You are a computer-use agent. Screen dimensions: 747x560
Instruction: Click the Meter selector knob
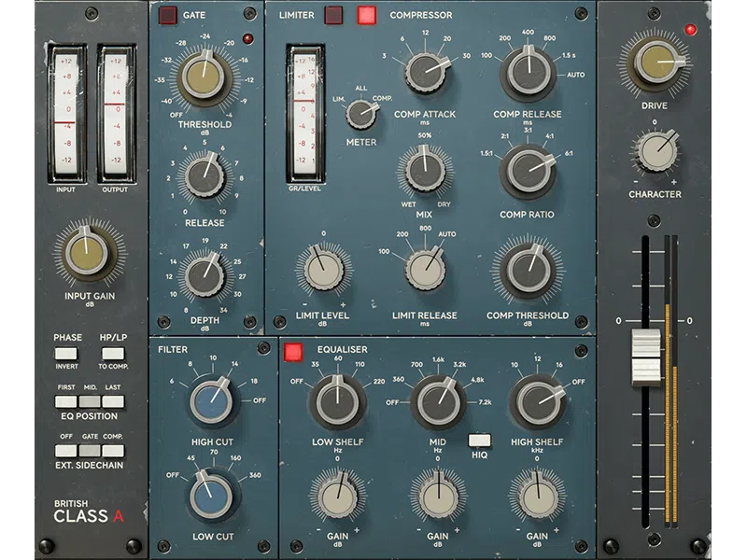pos(359,114)
